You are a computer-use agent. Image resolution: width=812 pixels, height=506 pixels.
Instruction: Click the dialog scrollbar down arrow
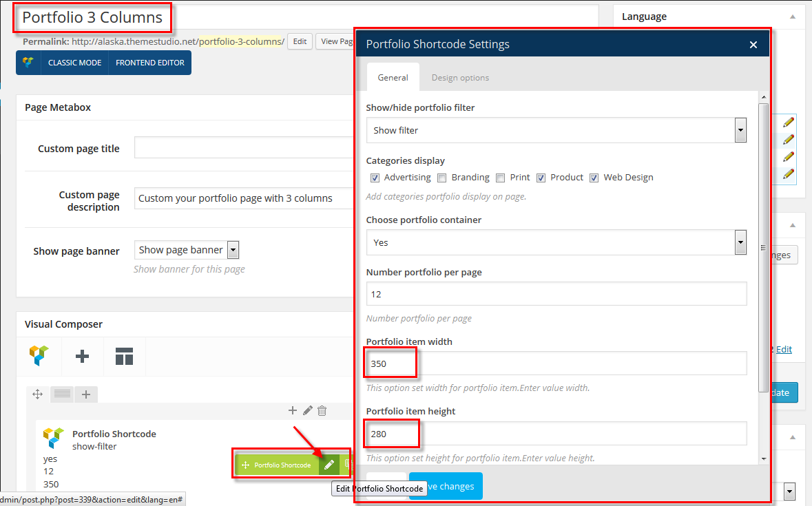pos(764,459)
